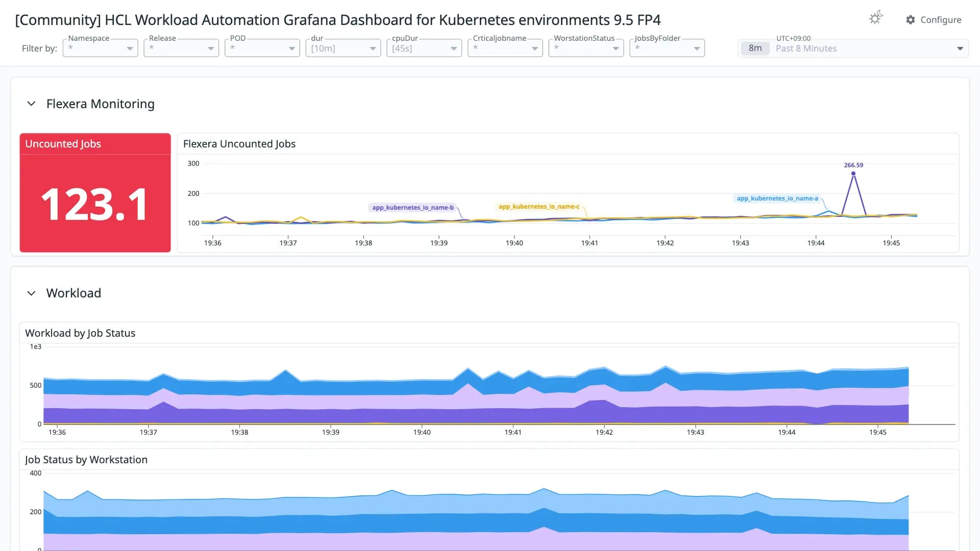Click the app_kubernetes_io_name-b series label
Image resolution: width=980 pixels, height=551 pixels.
412,207
